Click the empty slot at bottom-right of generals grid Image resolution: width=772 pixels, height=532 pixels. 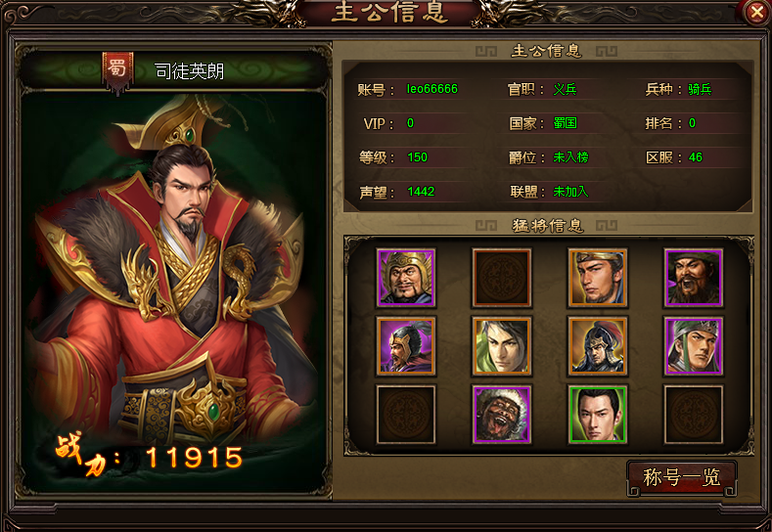693,415
